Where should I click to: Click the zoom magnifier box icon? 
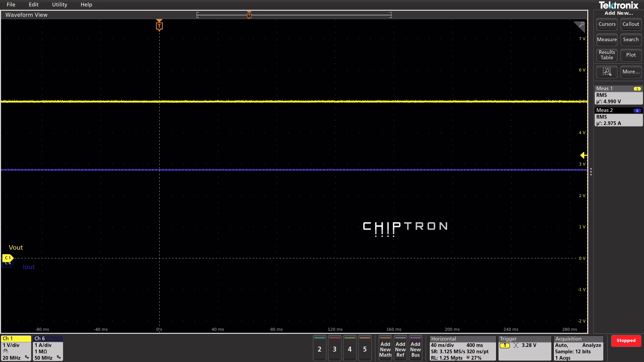(x=606, y=72)
